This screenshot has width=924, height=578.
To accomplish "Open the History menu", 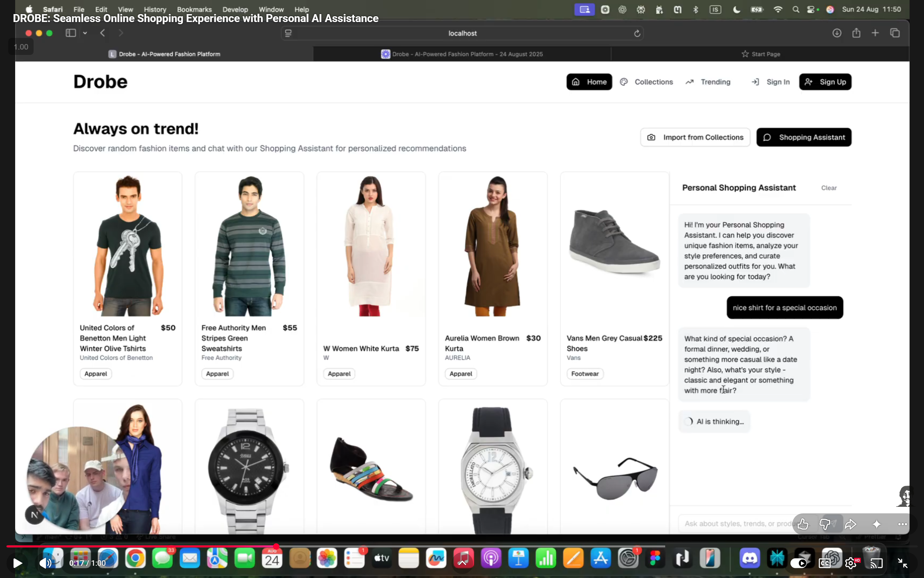I will click(155, 9).
